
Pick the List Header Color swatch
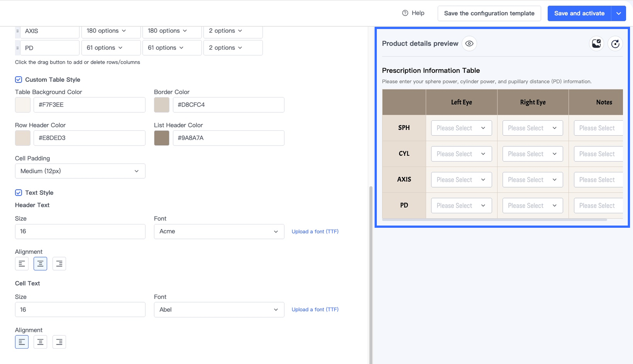[x=162, y=138]
